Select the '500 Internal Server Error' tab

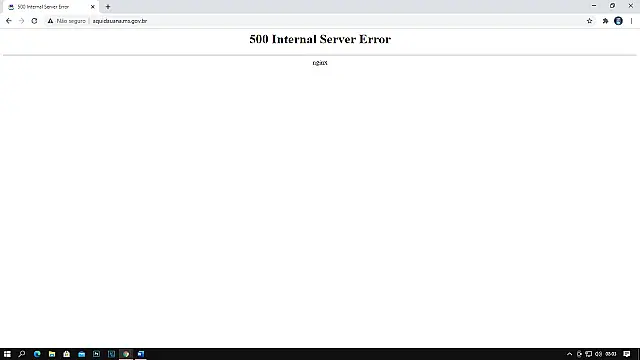(51, 7)
